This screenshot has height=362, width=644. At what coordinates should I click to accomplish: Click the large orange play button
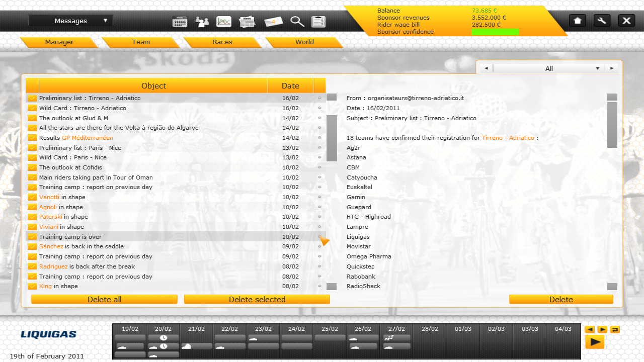click(595, 342)
